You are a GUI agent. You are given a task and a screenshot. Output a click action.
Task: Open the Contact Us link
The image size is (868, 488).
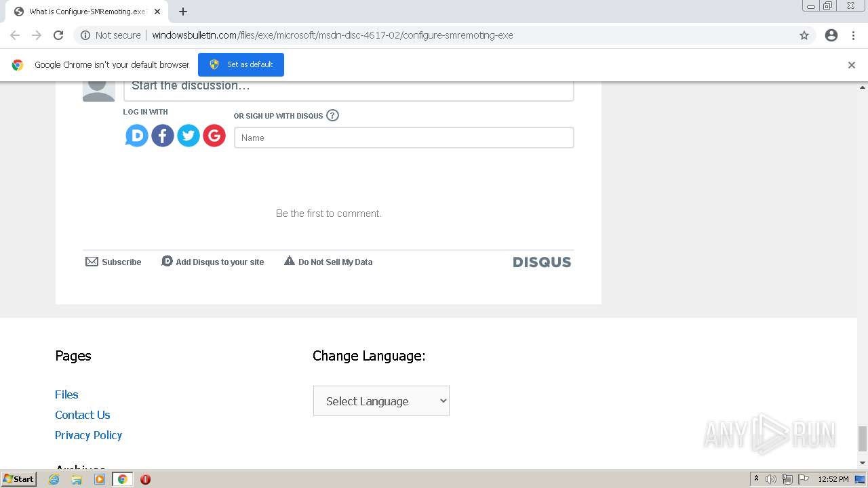83,415
